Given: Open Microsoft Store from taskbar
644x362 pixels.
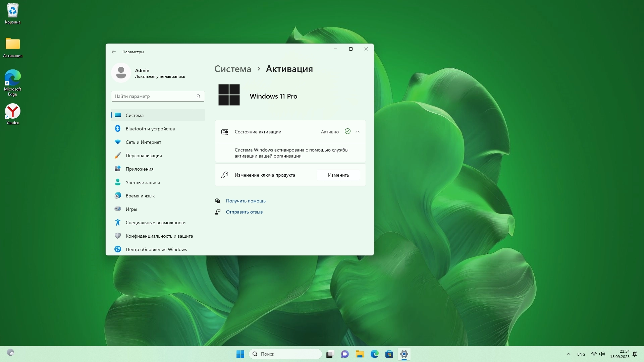Looking at the screenshot, I should [389, 354].
